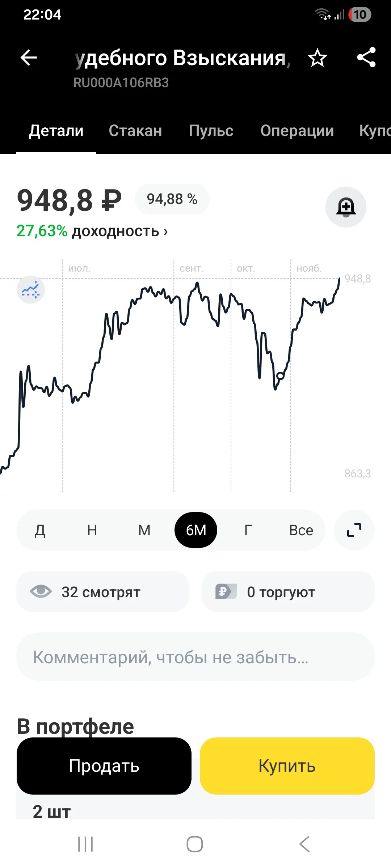391x868 pixels.
Task: Tap the share icon in the header
Action: pos(366,58)
